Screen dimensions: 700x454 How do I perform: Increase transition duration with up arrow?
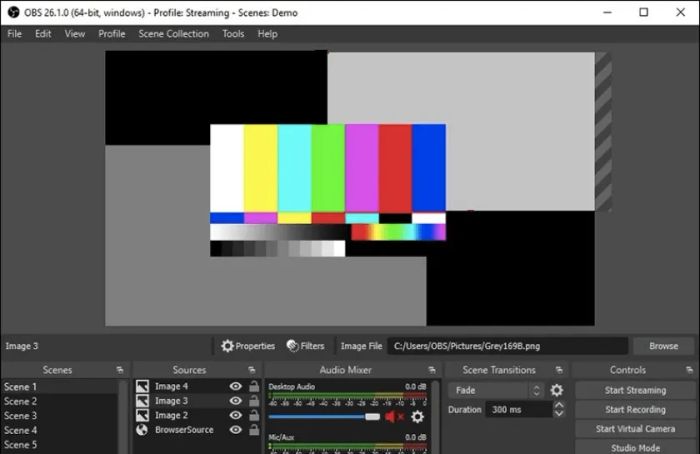[x=559, y=405]
